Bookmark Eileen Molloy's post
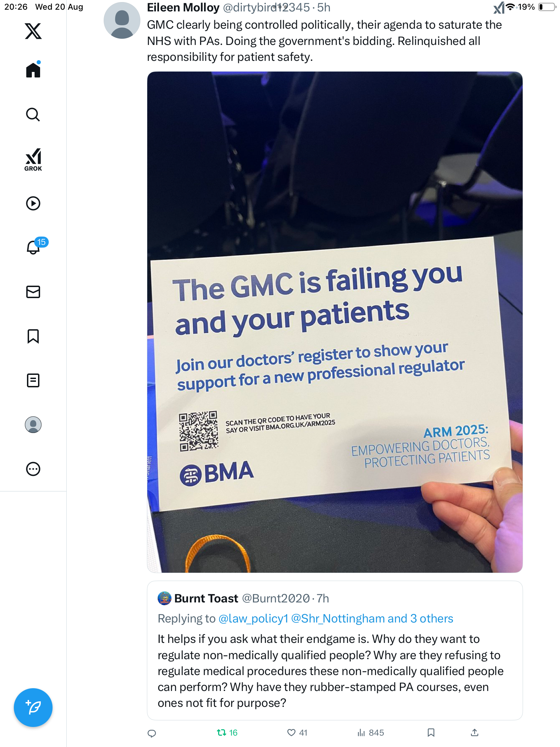 click(x=431, y=732)
